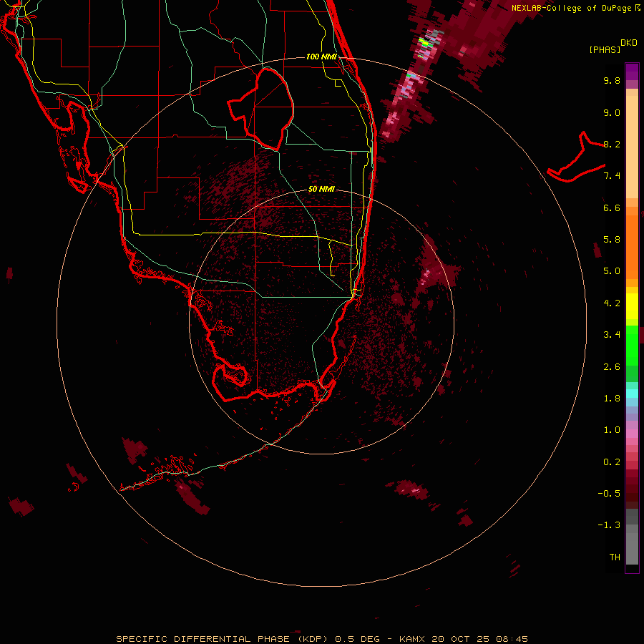
Task: Click the 5.8 value on the color scale
Action: point(612,240)
